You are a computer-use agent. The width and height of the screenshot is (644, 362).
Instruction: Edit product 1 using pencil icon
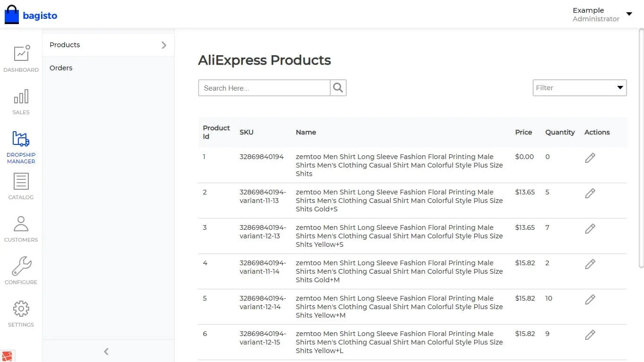(x=590, y=158)
